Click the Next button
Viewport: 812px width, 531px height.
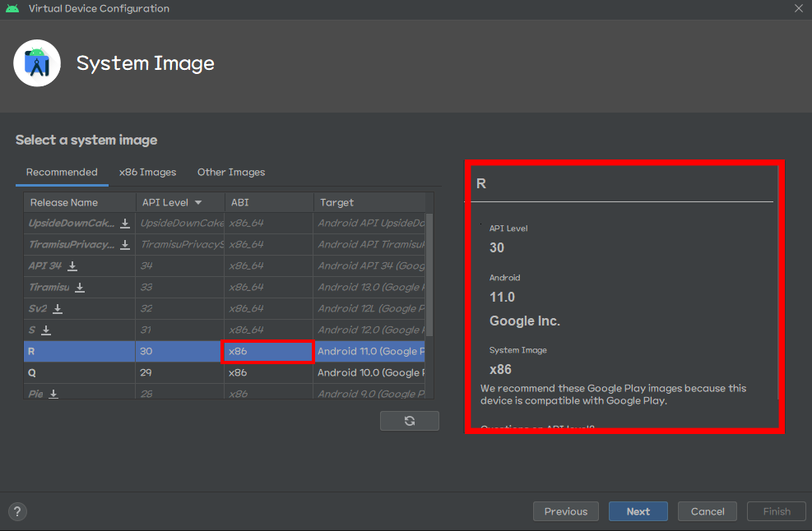click(x=638, y=511)
